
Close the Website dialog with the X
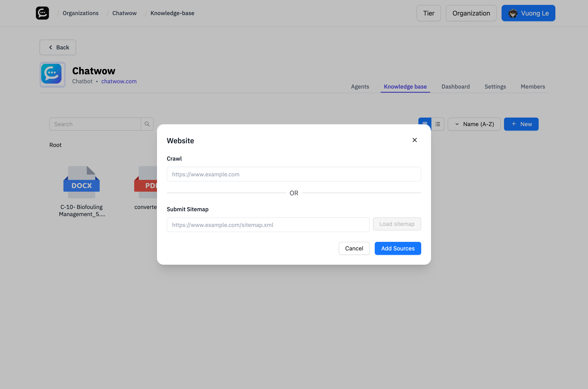pos(414,140)
